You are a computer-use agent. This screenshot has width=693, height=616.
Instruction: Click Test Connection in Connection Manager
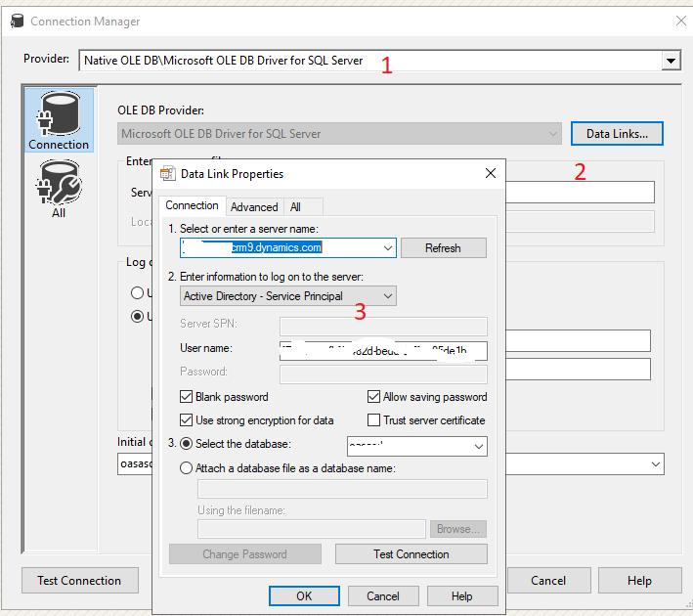click(x=79, y=580)
